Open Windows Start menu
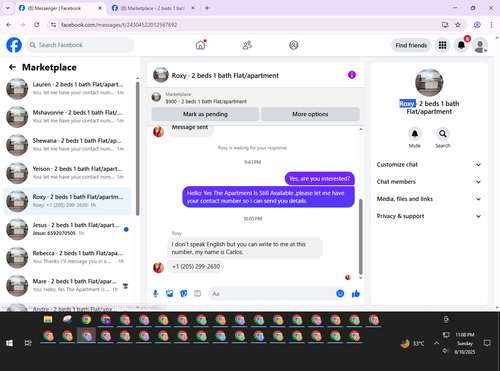Image resolution: width=500 pixels, height=371 pixels. [9, 343]
